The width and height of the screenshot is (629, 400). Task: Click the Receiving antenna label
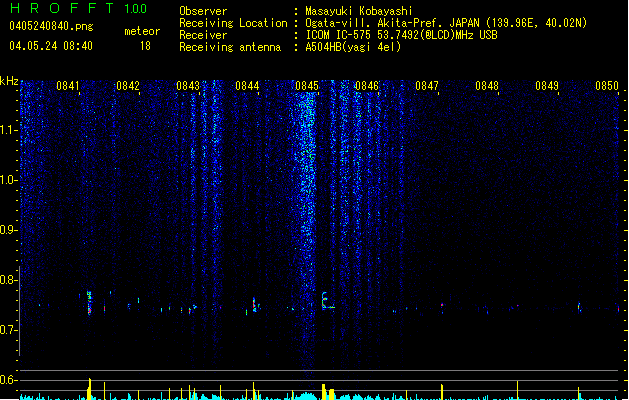[x=230, y=47]
